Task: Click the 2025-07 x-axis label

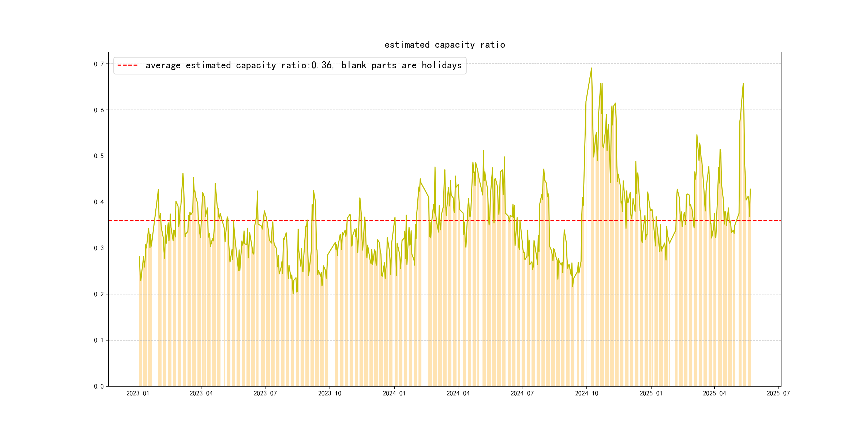Action: point(778,393)
